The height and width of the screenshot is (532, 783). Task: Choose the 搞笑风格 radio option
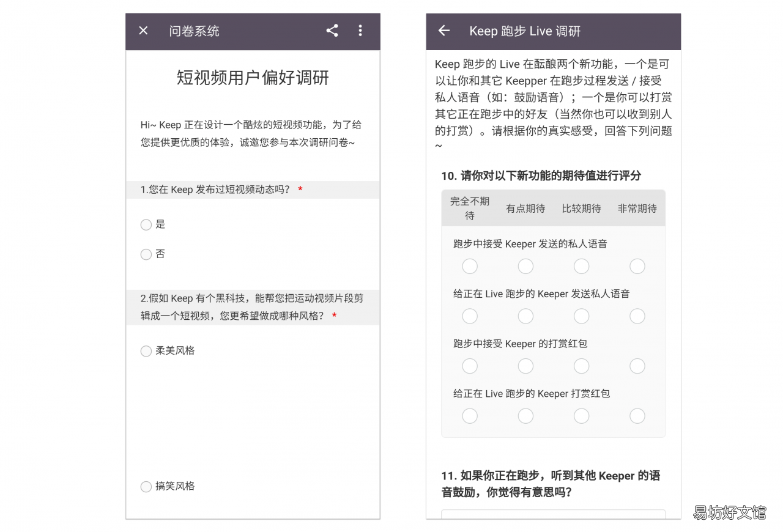click(x=146, y=487)
